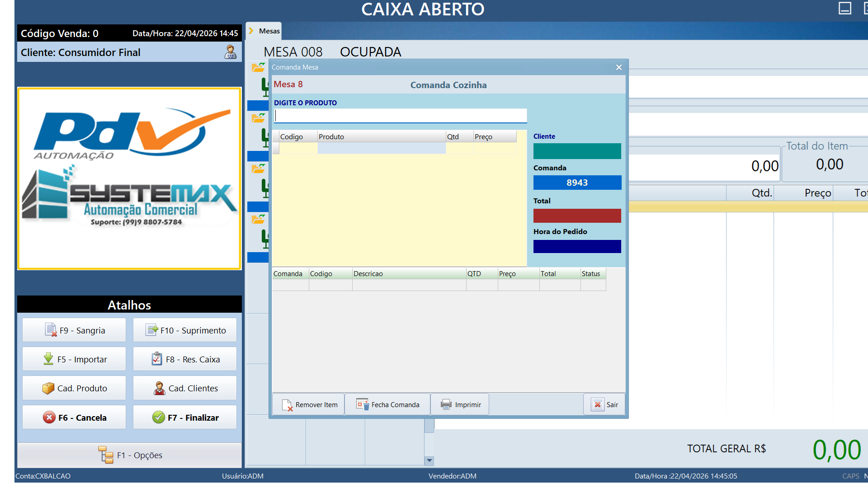Click the teal Cliente field
Screen dimensions: 868x488
click(577, 151)
